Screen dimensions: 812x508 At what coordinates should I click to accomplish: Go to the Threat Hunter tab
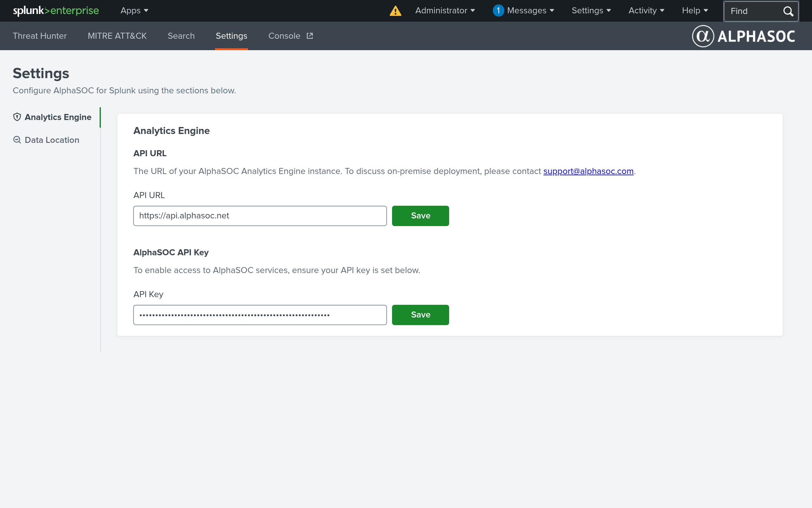(40, 36)
